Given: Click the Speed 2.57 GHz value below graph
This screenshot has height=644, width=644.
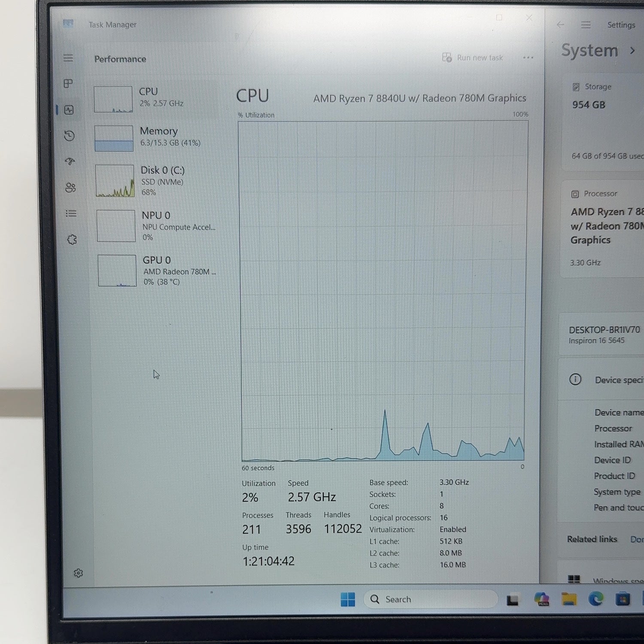Looking at the screenshot, I should click(x=312, y=497).
